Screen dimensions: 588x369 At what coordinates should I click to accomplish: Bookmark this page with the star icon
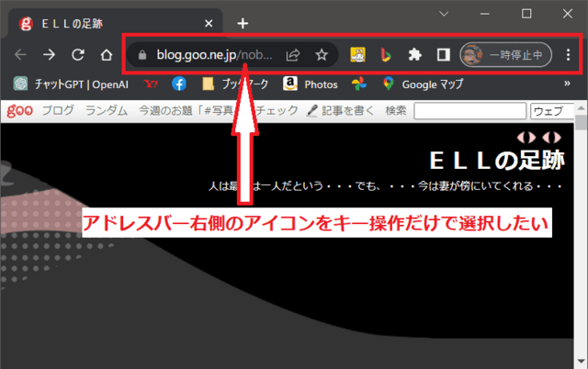click(322, 55)
